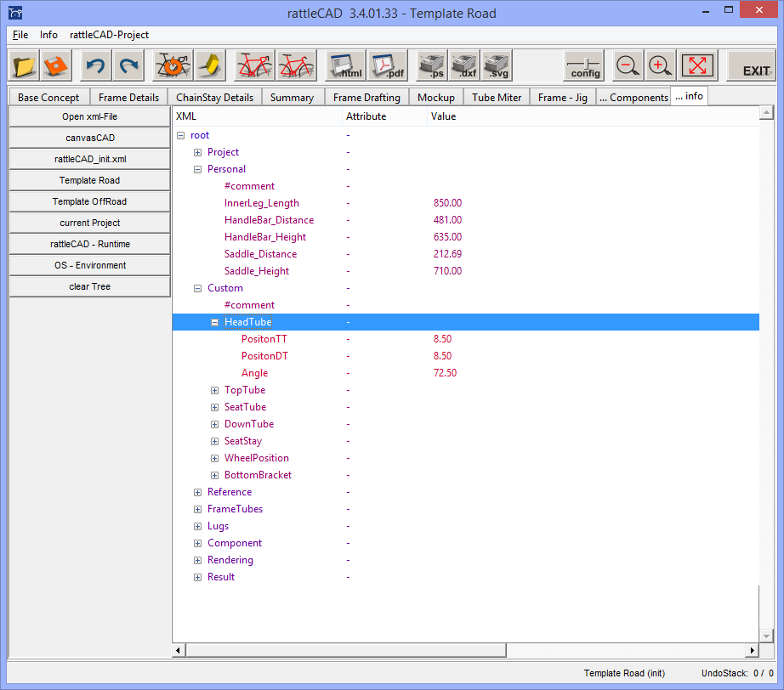Load the first red road bike template icon
This screenshot has width=784, height=690.
[254, 65]
